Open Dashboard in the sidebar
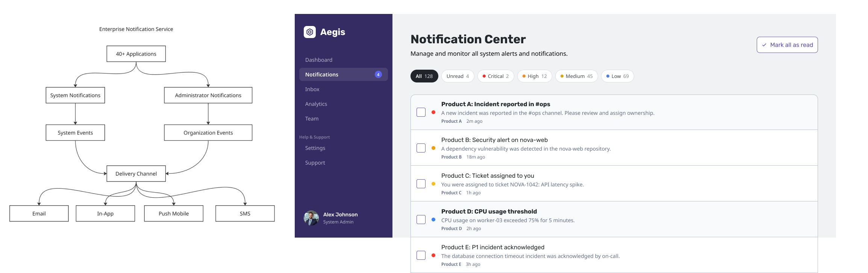The width and height of the screenshot is (868, 273). (343, 60)
